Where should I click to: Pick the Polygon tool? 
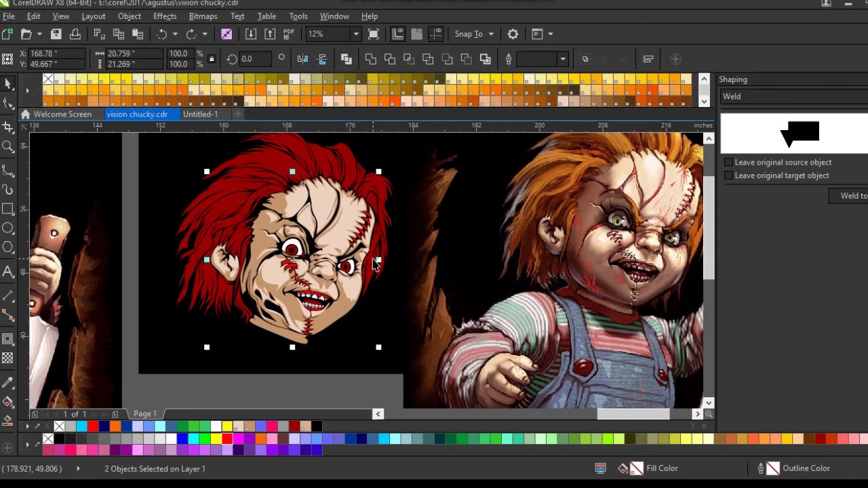click(x=8, y=247)
